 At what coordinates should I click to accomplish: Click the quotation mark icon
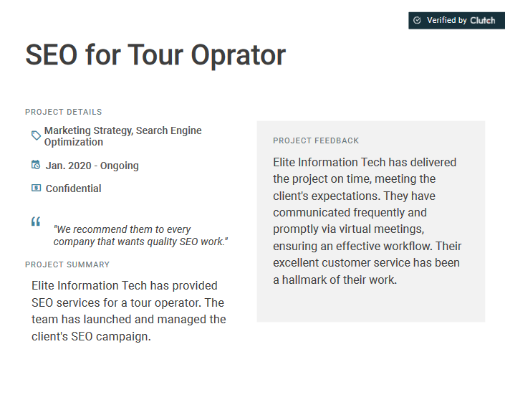pyautogui.click(x=36, y=221)
